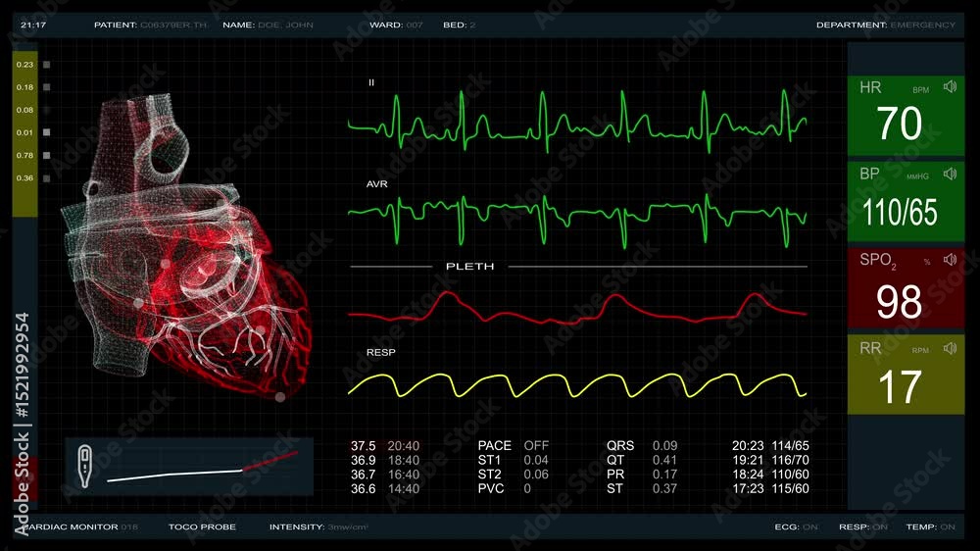
Task: Click the CARDIAC MONITOR label in footer
Action: (x=79, y=527)
